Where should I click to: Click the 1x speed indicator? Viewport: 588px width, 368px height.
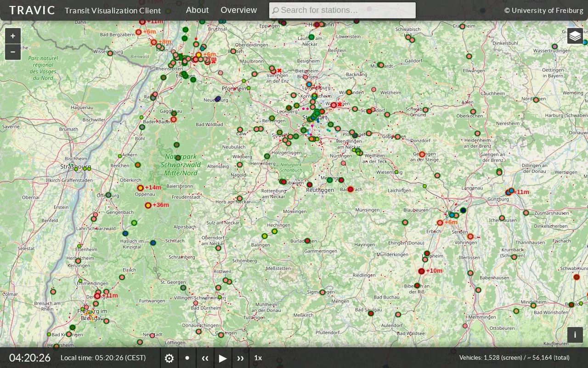258,358
